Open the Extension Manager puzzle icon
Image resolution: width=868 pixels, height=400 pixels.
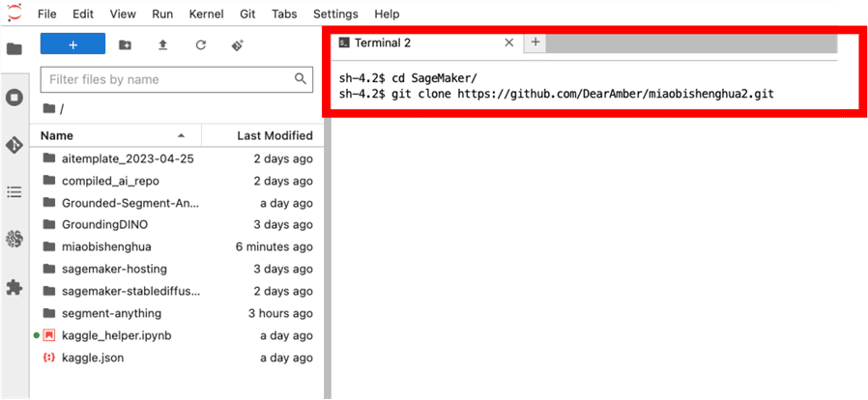pyautogui.click(x=14, y=287)
